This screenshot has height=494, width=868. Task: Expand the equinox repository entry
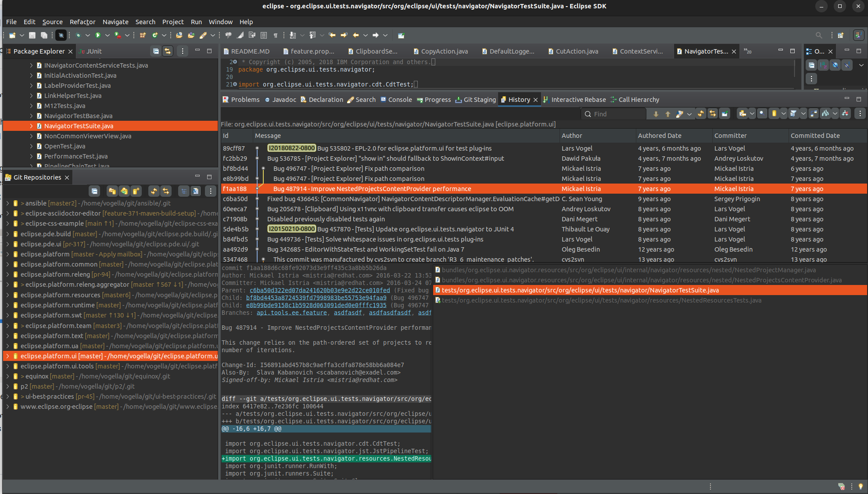(7, 376)
